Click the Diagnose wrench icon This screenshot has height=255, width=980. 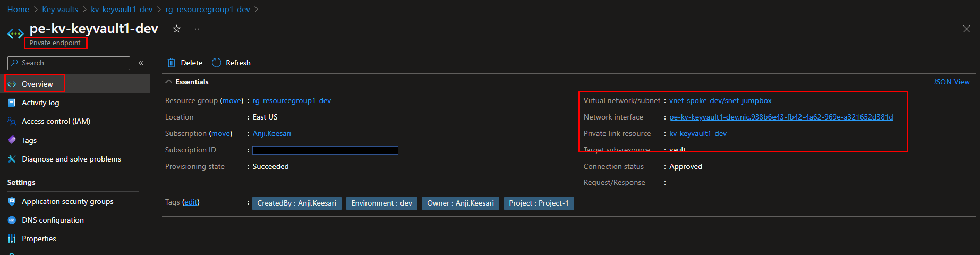pyautogui.click(x=12, y=159)
